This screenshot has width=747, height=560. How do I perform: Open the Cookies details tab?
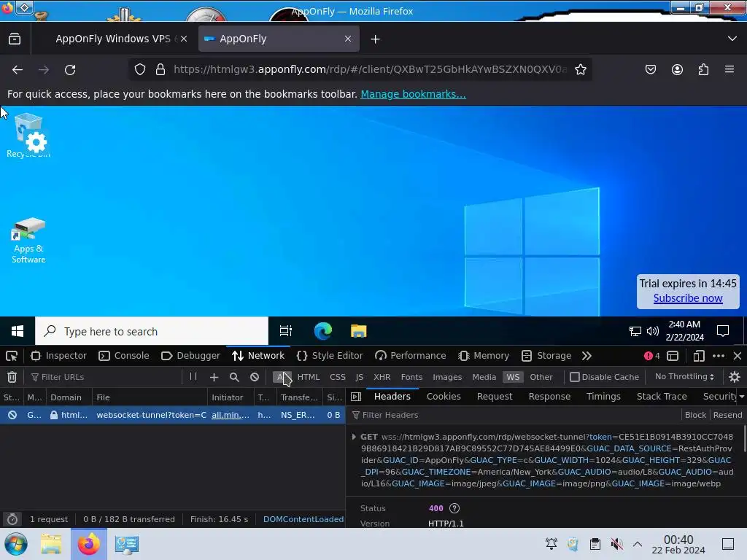pos(444,396)
